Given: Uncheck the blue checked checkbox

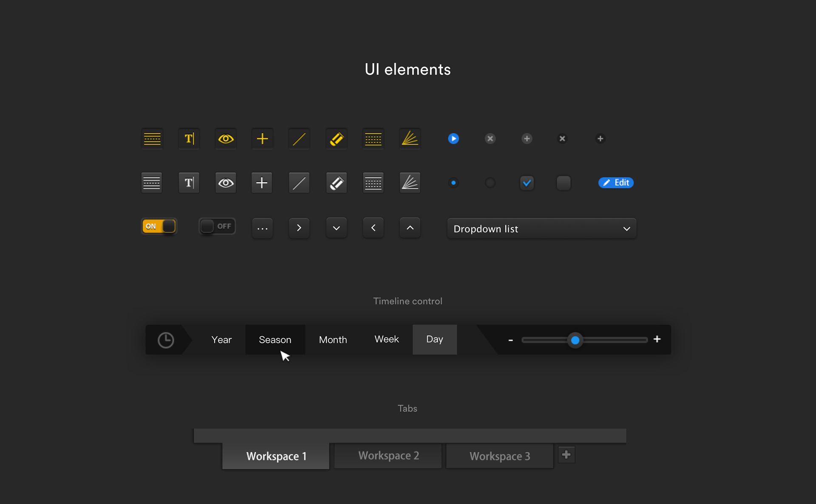Looking at the screenshot, I should tap(527, 183).
